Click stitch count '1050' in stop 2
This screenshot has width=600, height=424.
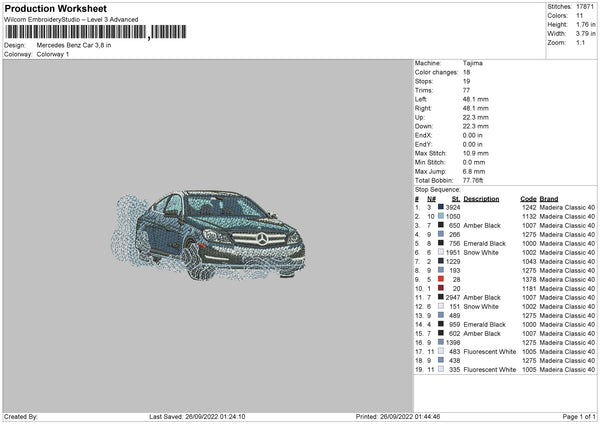453,217
